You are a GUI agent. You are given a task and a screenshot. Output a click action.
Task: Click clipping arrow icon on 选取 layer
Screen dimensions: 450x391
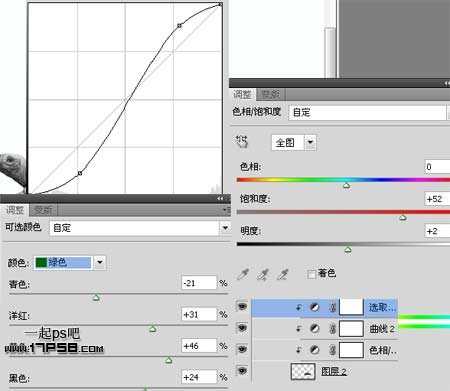(x=299, y=307)
